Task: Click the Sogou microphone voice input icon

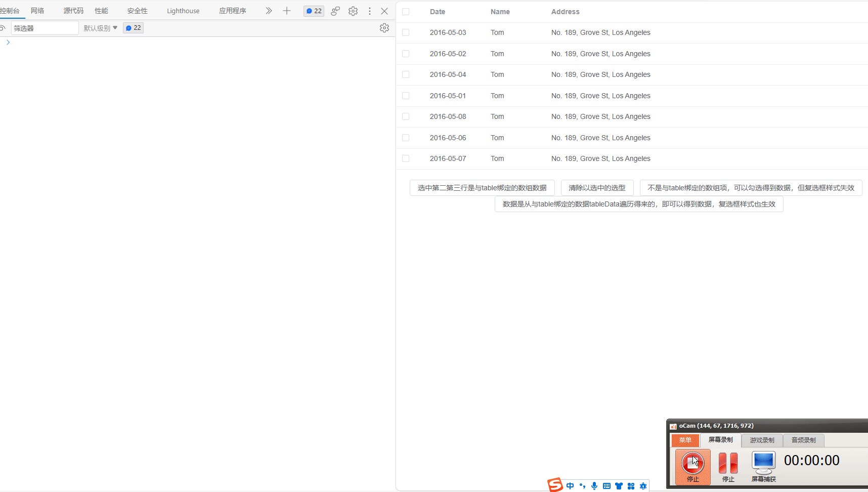Action: (594, 486)
